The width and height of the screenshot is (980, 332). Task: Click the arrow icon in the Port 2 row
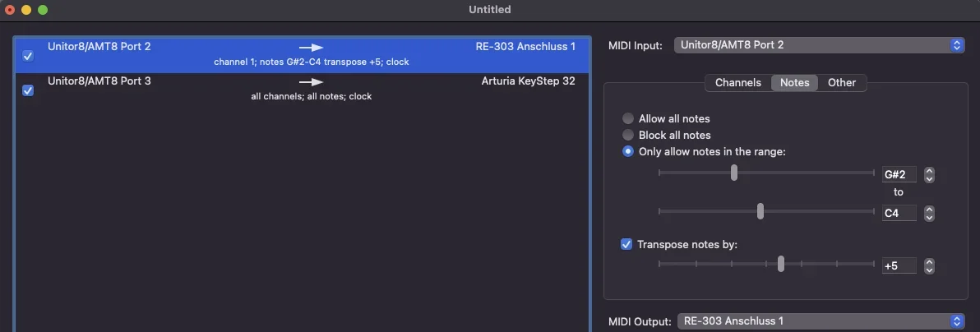click(311, 48)
